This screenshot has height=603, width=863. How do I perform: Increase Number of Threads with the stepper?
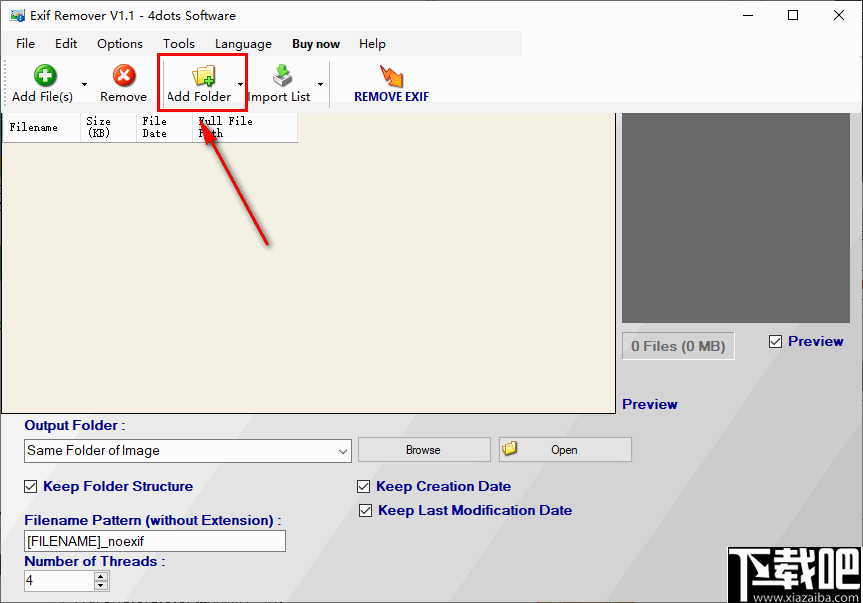[100, 575]
